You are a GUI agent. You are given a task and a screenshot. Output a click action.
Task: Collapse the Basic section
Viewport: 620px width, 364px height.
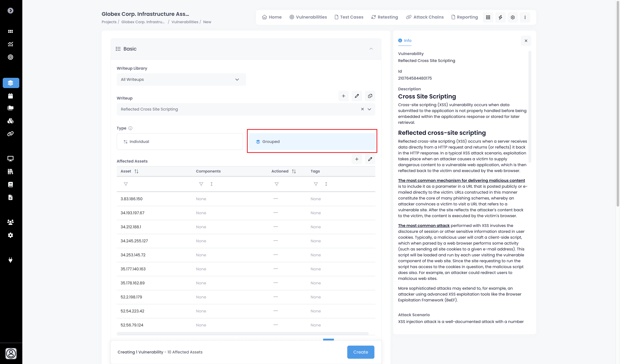click(x=371, y=49)
